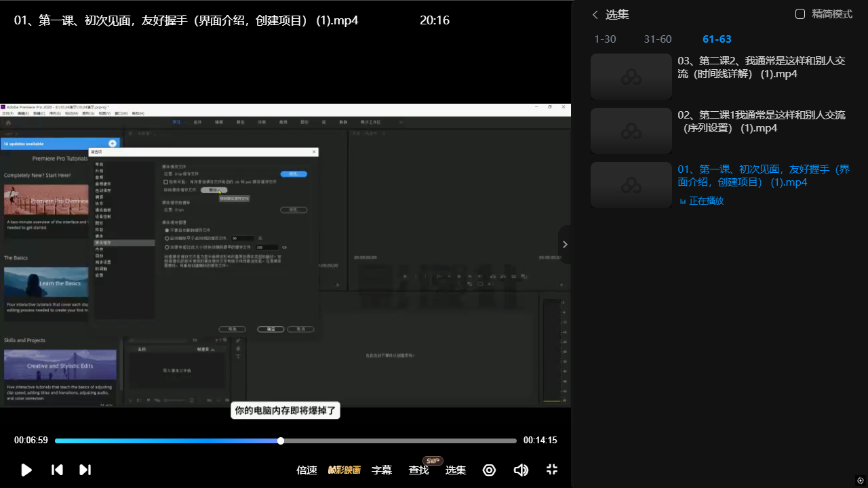Mute the volume speaker icon
Viewport: 868px width, 488px height.
point(521,470)
